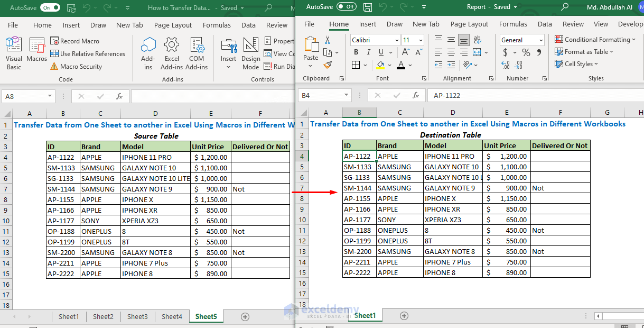644x328 pixels.
Task: Open the Macros dialog in left workbook
Action: (36, 51)
